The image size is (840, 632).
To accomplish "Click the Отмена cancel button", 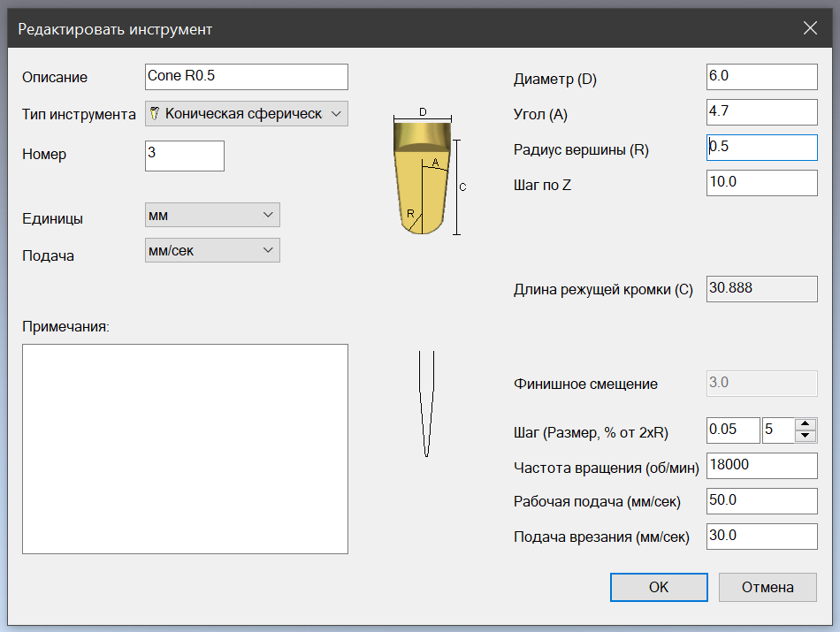I will pos(767,587).
